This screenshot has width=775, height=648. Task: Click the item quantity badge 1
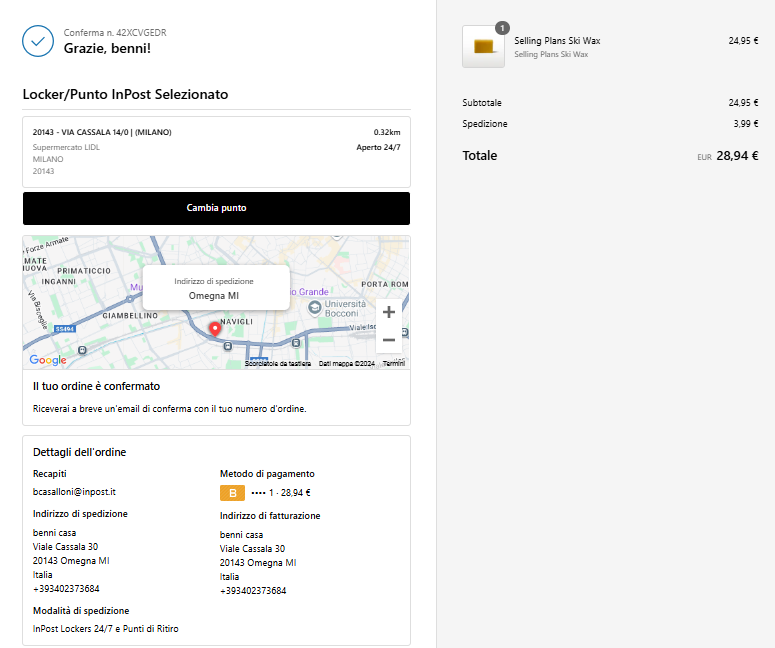click(x=502, y=28)
